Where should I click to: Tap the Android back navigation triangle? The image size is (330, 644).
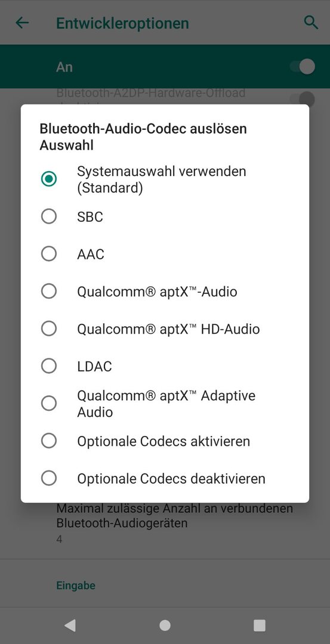click(x=70, y=625)
